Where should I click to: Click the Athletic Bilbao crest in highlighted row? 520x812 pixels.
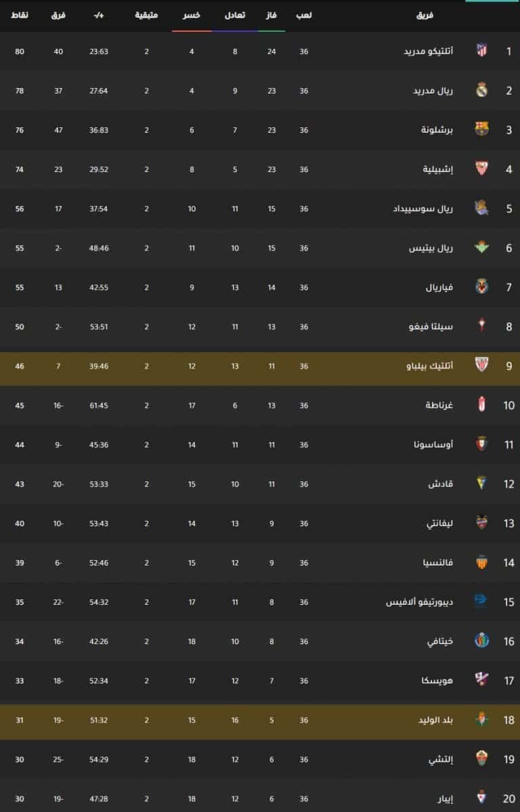coord(481,366)
